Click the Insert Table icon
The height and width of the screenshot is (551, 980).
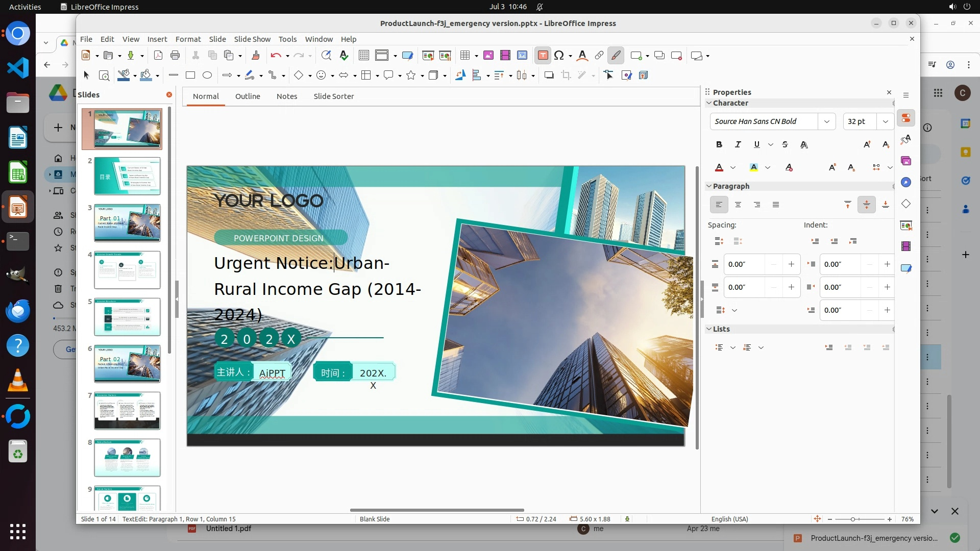pyautogui.click(x=464, y=56)
